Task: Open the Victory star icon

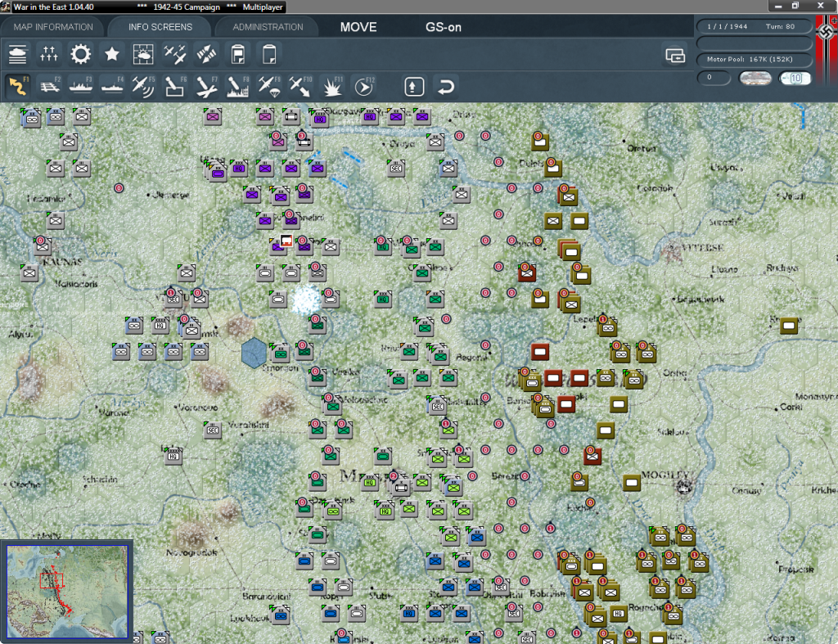Action: [111, 54]
